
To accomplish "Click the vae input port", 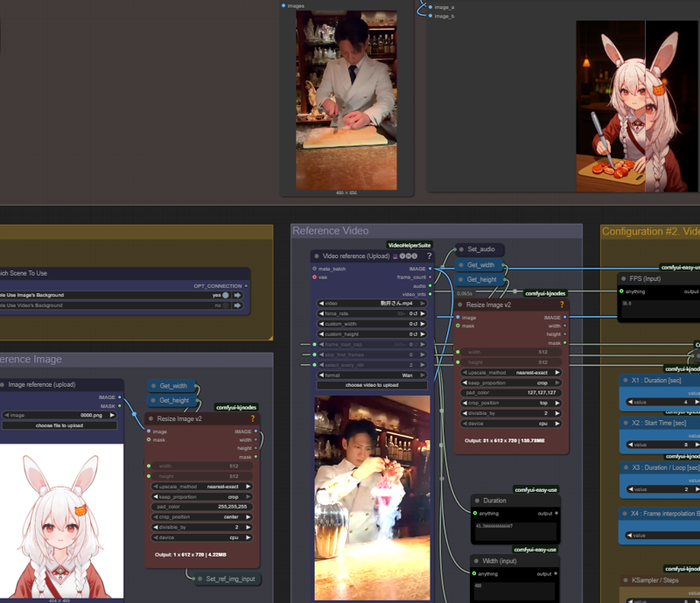I will coord(315,277).
